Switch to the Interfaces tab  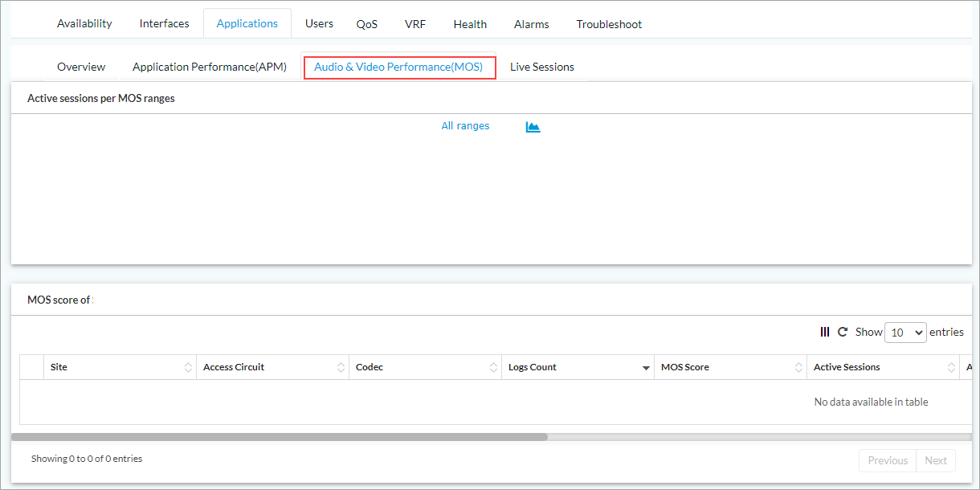(165, 23)
